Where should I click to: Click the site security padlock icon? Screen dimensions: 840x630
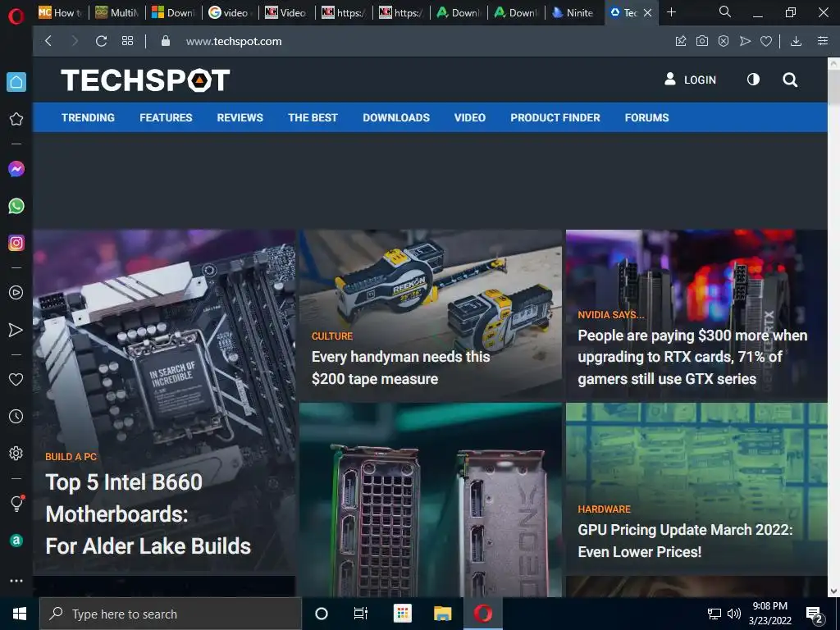pyautogui.click(x=166, y=41)
